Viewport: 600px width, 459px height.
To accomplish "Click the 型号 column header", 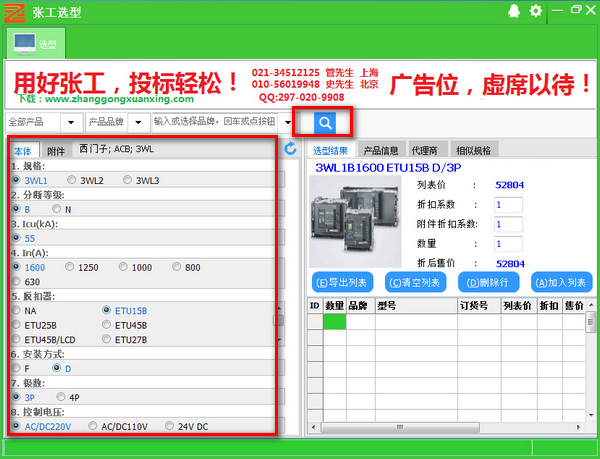I will 416,305.
